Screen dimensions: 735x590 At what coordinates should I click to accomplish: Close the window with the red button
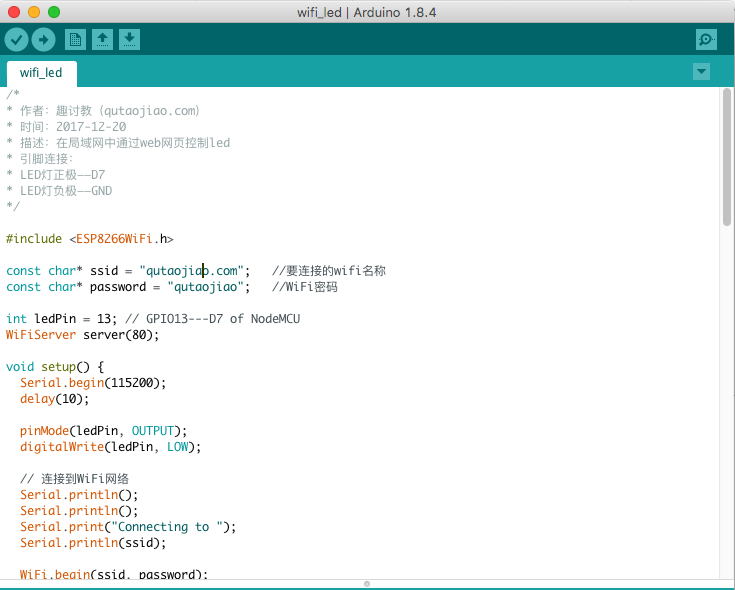coord(14,12)
